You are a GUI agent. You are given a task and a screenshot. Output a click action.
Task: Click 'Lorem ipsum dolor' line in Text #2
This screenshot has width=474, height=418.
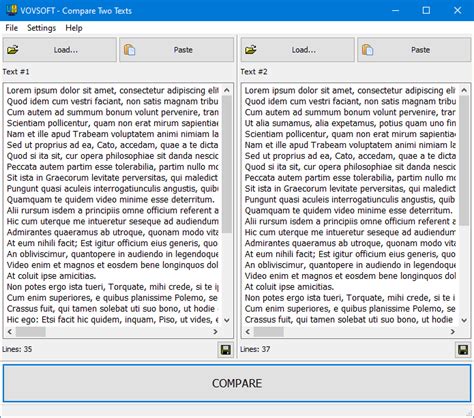pos(350,90)
